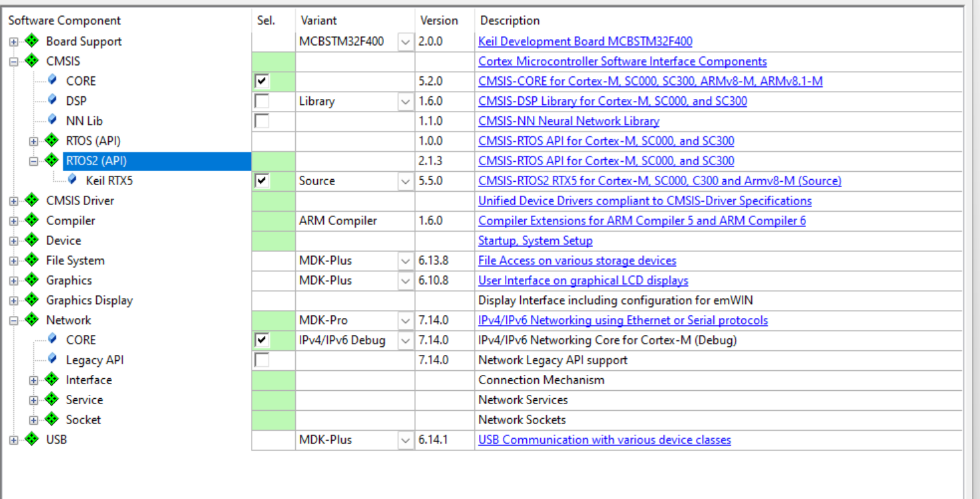Click the blue gem icon beside CMSIS CORE
The width and height of the screenshot is (980, 499).
(x=52, y=80)
